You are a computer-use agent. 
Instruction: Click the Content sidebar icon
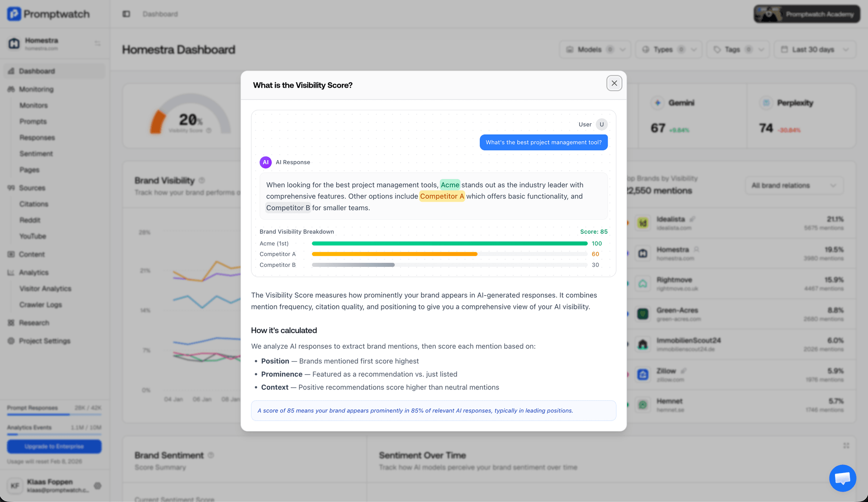tap(11, 254)
